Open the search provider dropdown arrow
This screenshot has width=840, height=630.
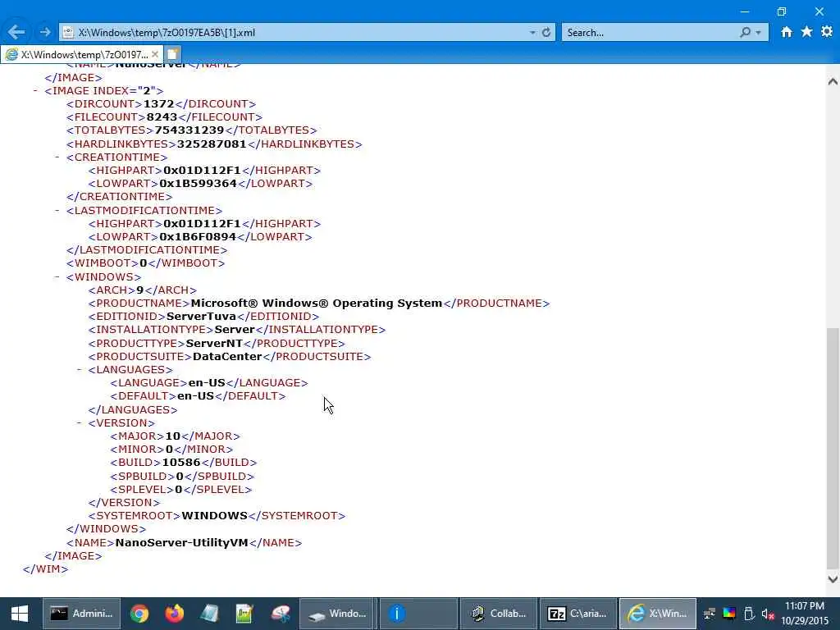point(758,33)
